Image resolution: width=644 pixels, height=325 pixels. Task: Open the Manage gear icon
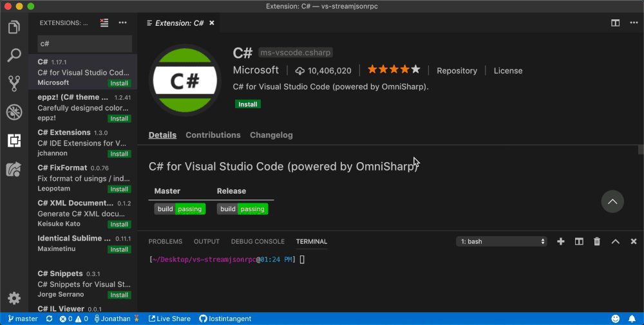(14, 298)
